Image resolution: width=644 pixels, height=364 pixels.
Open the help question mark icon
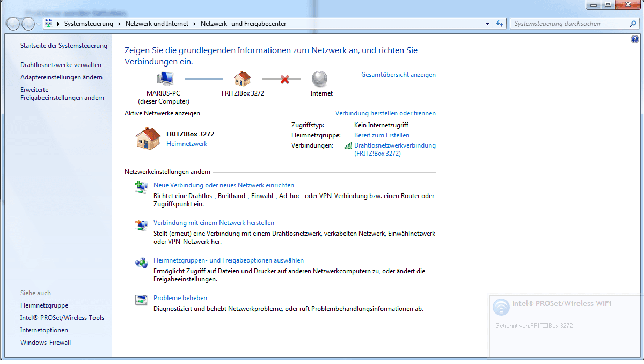pos(635,39)
